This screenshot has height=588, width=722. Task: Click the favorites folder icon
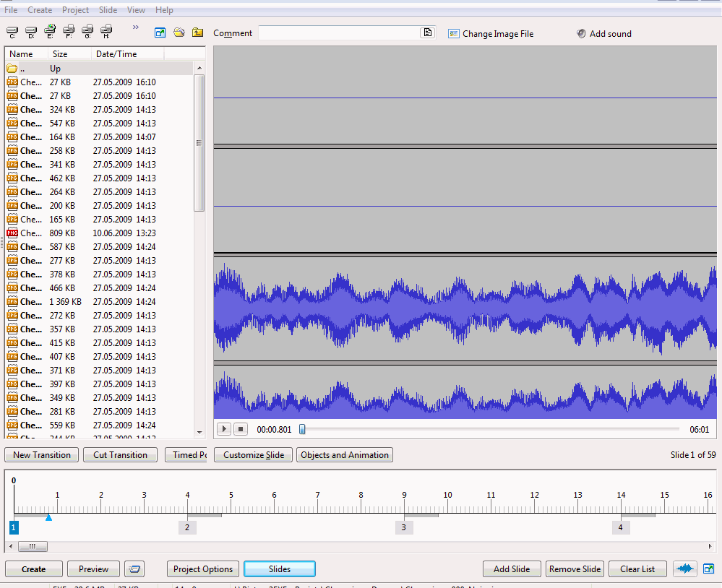(179, 33)
